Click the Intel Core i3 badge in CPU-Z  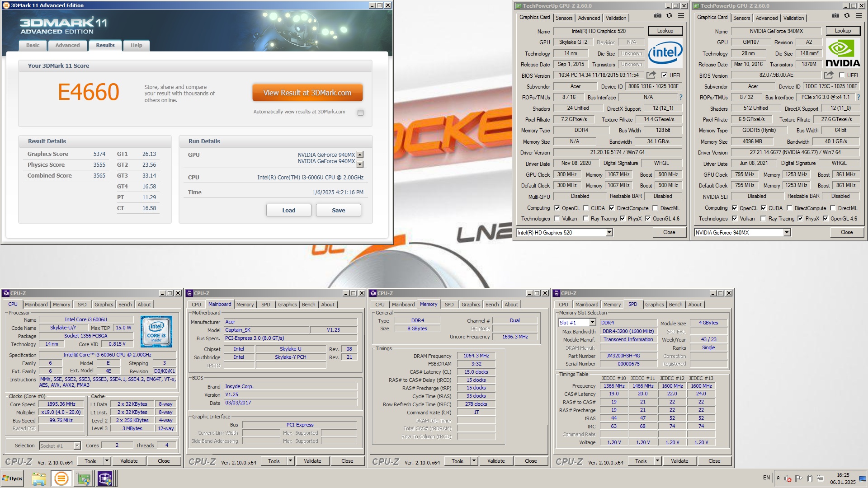click(x=156, y=332)
